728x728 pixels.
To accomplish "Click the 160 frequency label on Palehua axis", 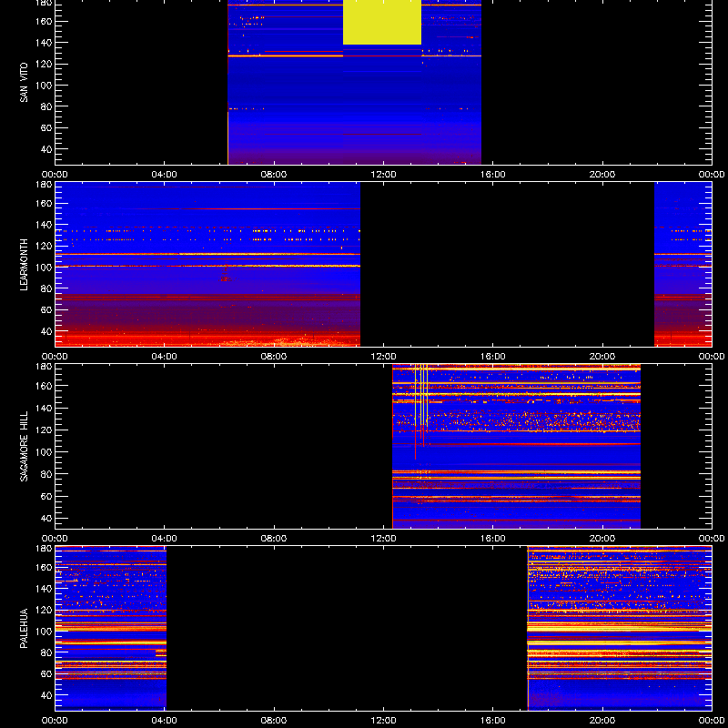I will (x=43, y=567).
